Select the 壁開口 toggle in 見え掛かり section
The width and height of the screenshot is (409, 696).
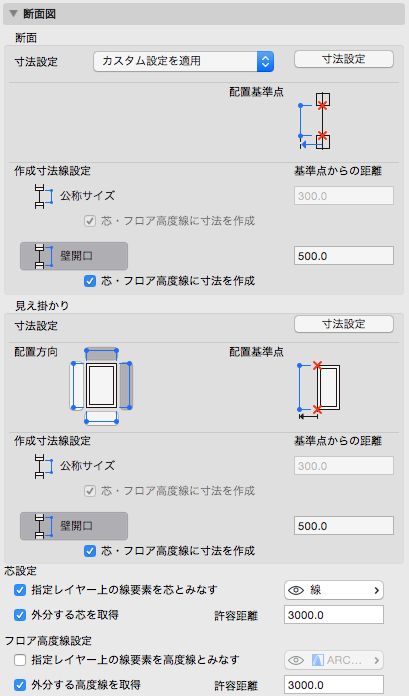coord(74,526)
